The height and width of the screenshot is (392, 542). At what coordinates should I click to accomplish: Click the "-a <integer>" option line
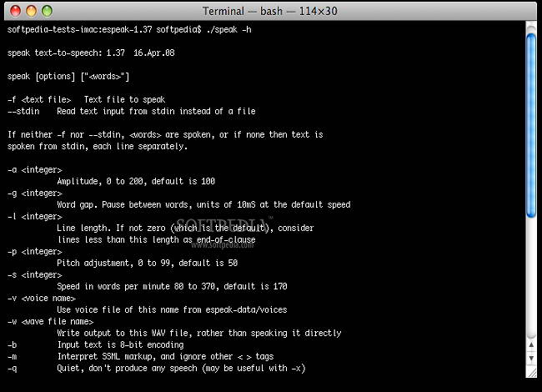(x=34, y=169)
